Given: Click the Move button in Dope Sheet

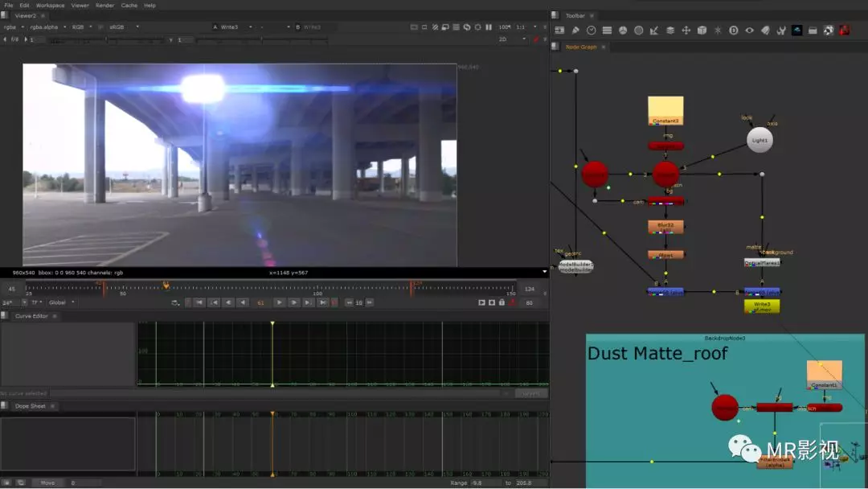Looking at the screenshot, I should pyautogui.click(x=47, y=483).
